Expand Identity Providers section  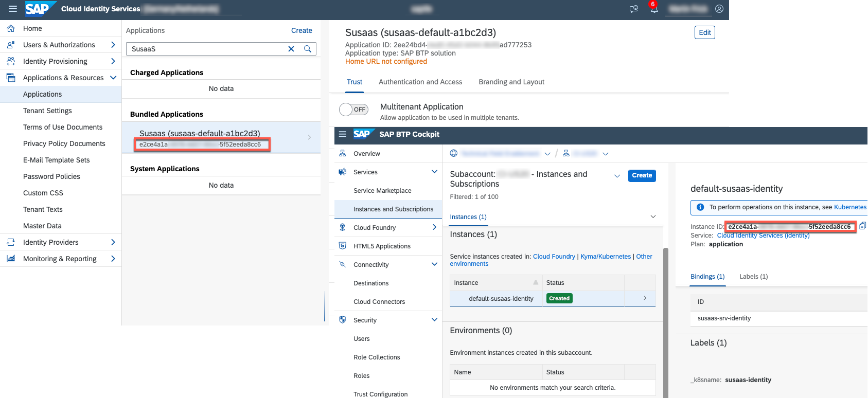[x=113, y=242]
